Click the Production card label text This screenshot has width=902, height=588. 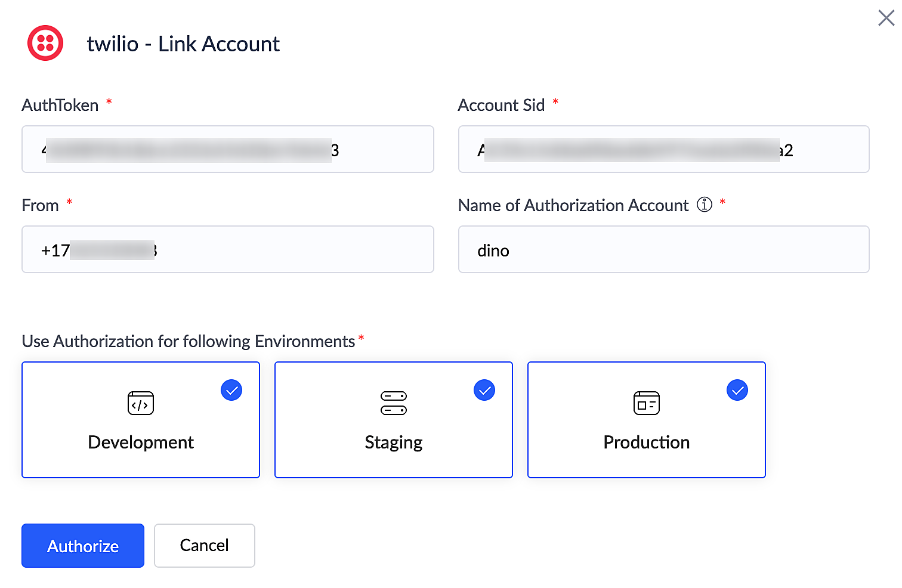point(646,442)
